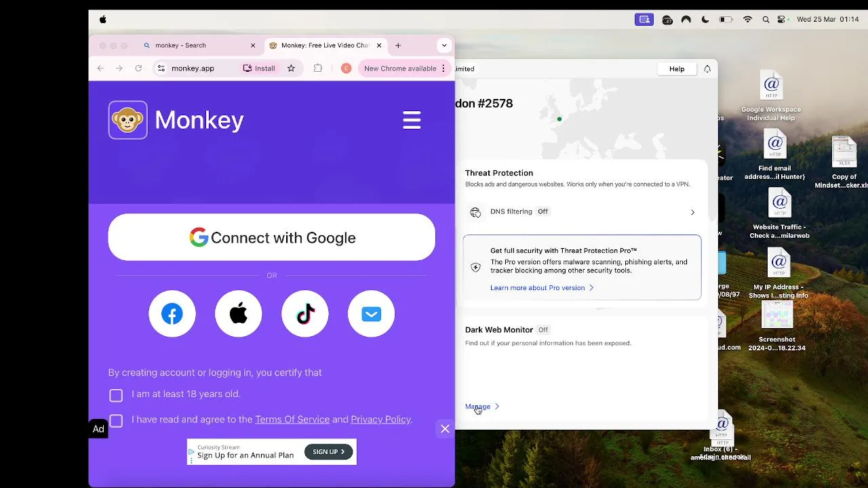
Task: Close the monkey - Search tab
Action: (253, 45)
